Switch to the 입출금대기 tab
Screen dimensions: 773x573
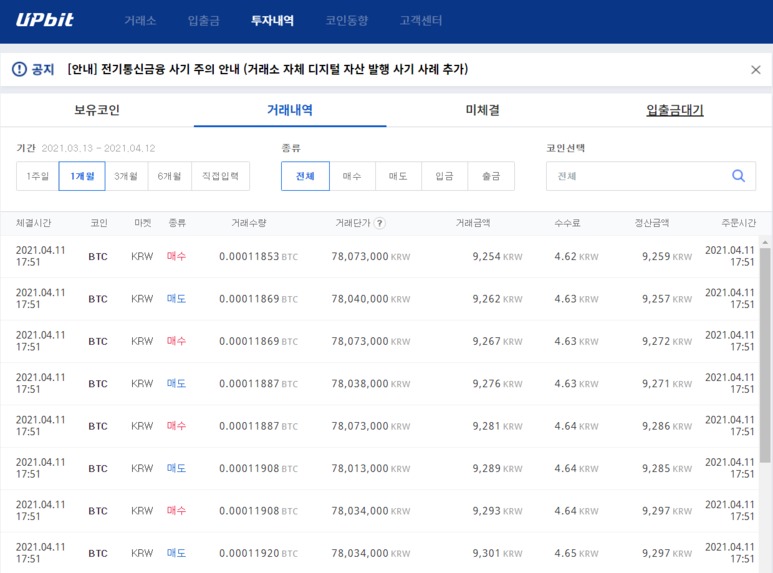click(x=675, y=110)
